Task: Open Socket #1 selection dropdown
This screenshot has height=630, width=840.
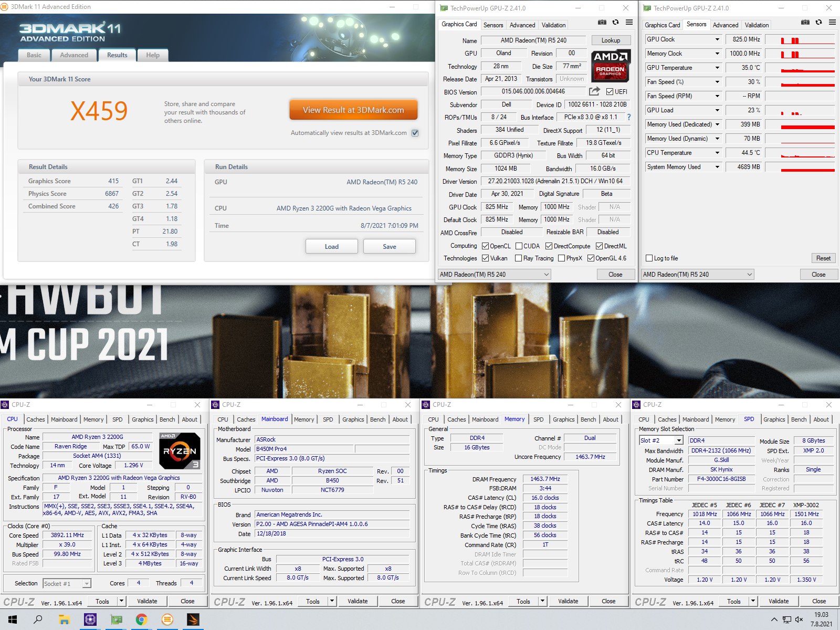Action: (67, 584)
